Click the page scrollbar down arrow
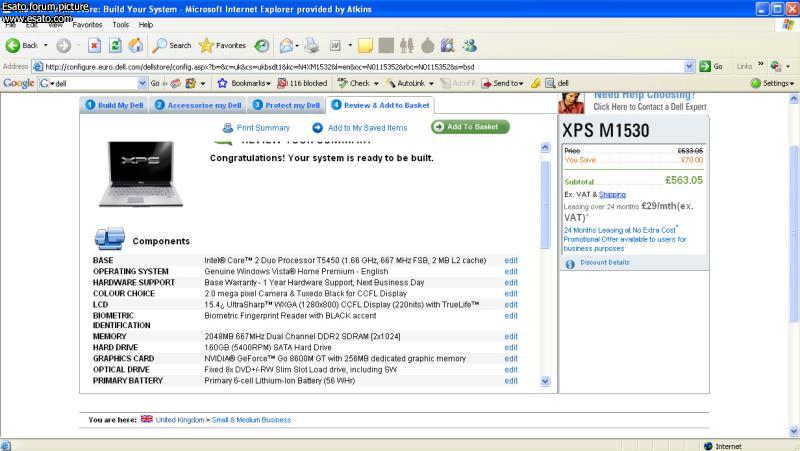 pyautogui.click(x=794, y=431)
